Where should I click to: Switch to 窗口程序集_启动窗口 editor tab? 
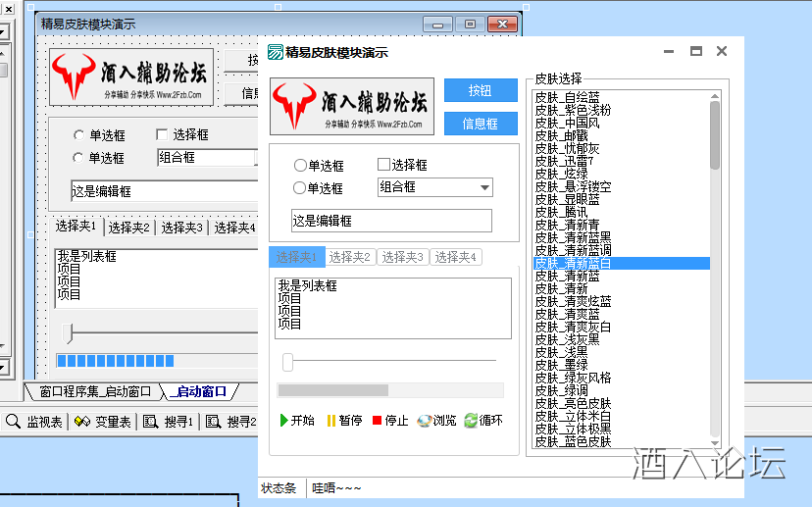95,392
